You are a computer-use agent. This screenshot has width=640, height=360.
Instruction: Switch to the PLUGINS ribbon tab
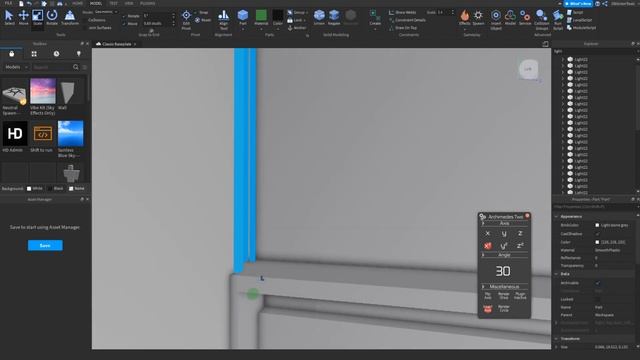click(x=147, y=3)
